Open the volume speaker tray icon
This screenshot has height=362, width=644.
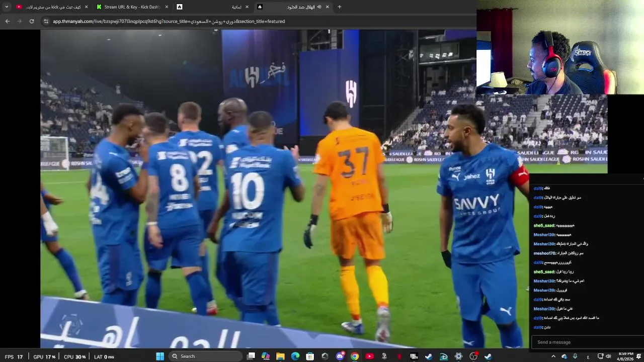click(608, 356)
